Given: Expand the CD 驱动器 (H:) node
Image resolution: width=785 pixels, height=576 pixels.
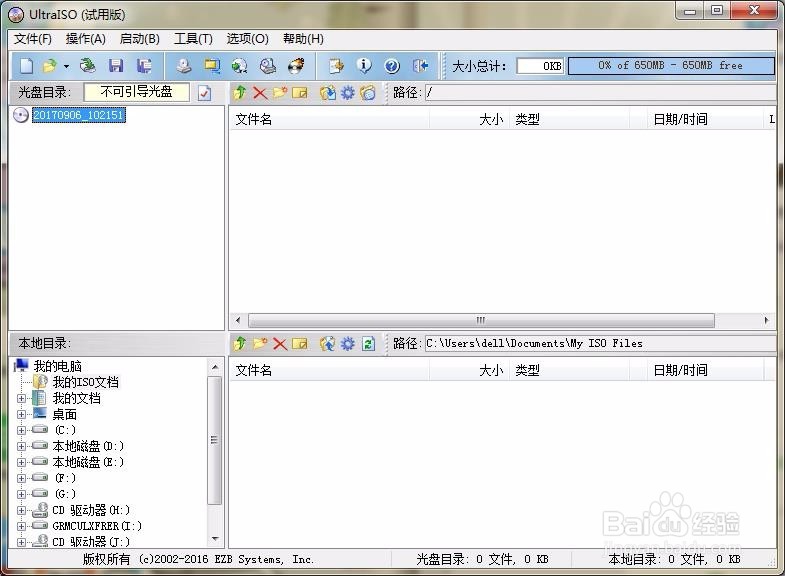Looking at the screenshot, I should coord(22,510).
